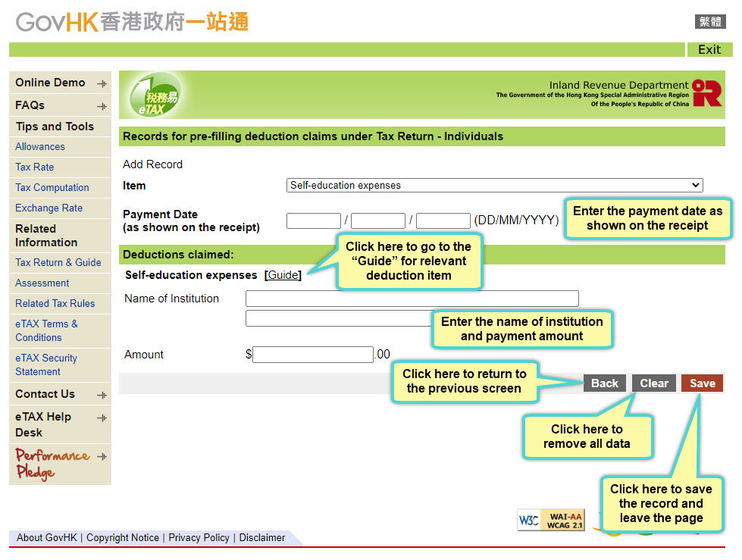Click the Back button
The image size is (742, 560).
pos(605,383)
